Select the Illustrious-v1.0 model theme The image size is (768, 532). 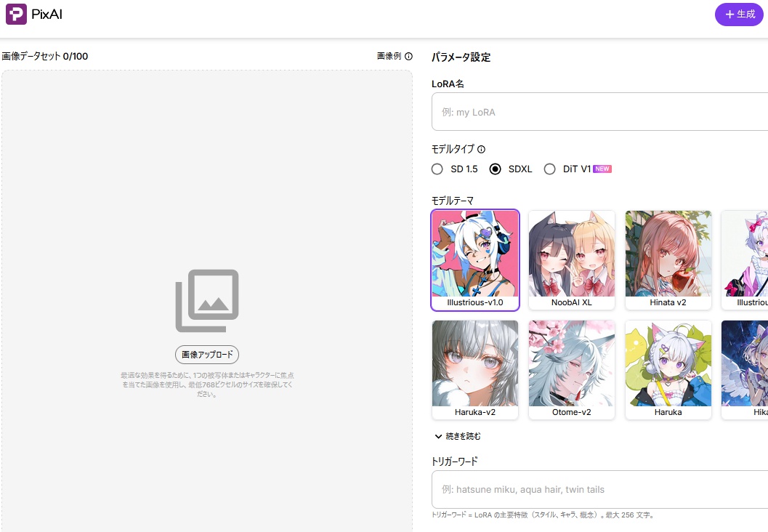coord(475,260)
